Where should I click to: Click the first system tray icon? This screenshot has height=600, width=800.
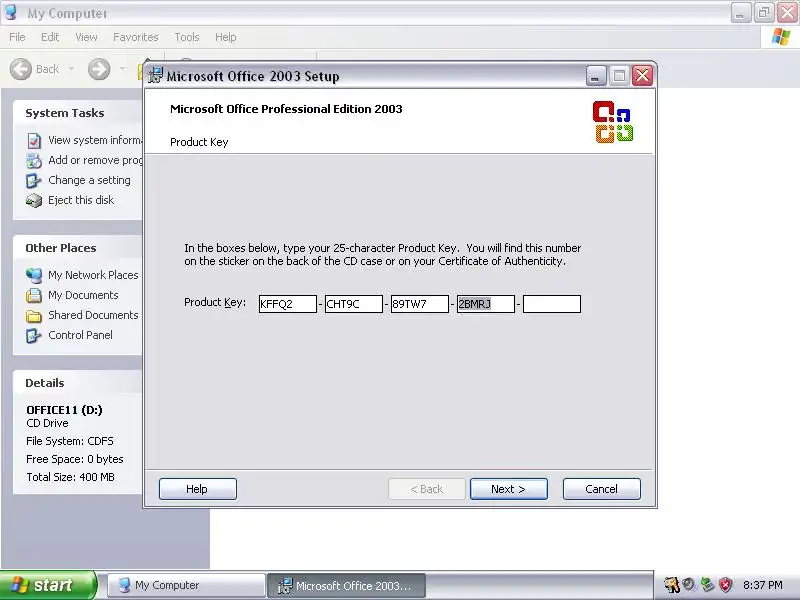tap(672, 585)
